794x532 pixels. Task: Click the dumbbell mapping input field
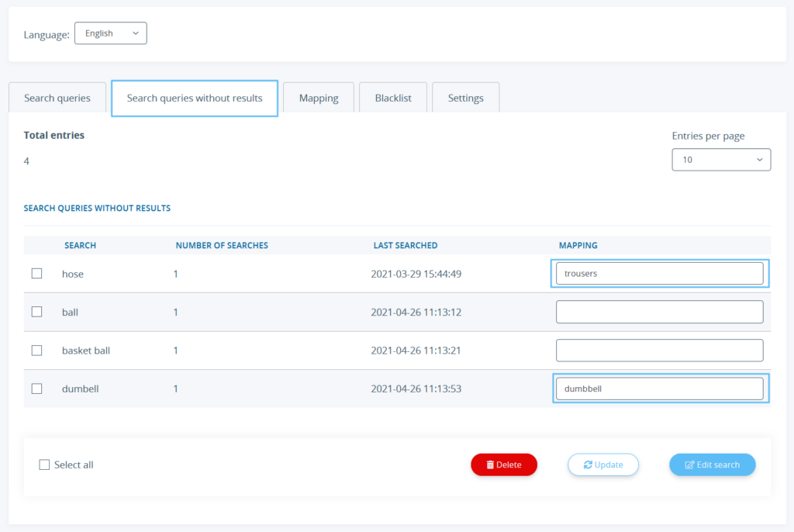click(659, 389)
